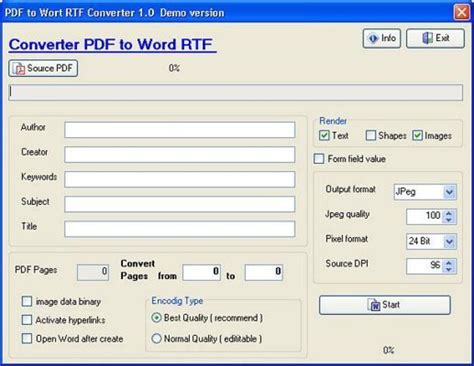Increase Jpeg quality with up arrow
Image resolution: width=474 pixels, height=366 pixels.
(449, 213)
